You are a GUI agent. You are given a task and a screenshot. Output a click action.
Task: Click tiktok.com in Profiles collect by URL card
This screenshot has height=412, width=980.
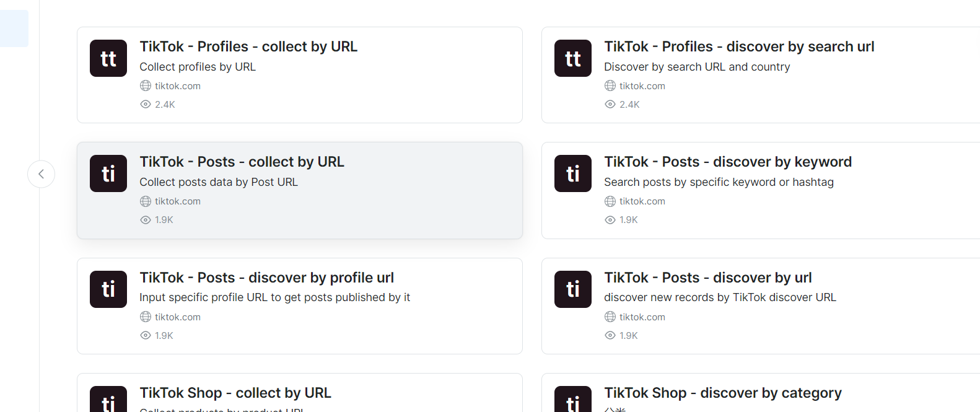178,86
